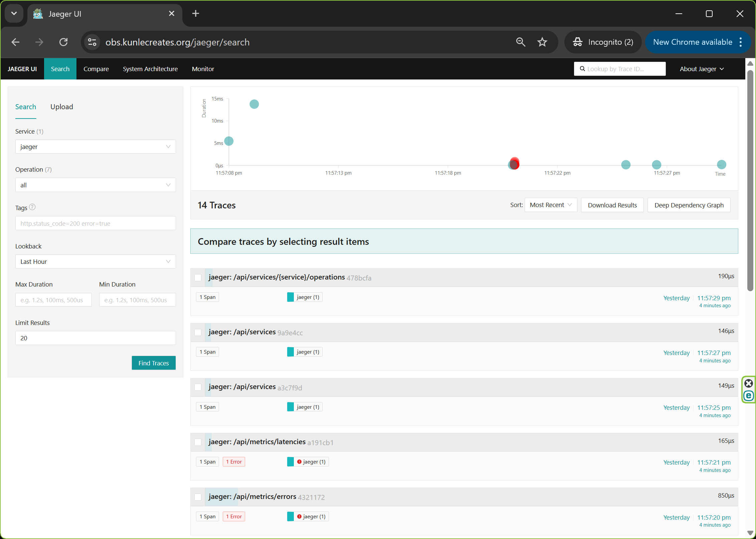
Task: Click the magnifier in Trace ID lookup
Action: coord(582,69)
